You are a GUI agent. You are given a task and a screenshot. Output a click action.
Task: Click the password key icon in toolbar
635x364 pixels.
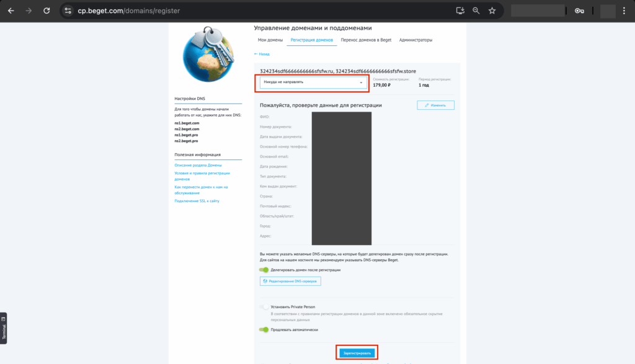(579, 11)
